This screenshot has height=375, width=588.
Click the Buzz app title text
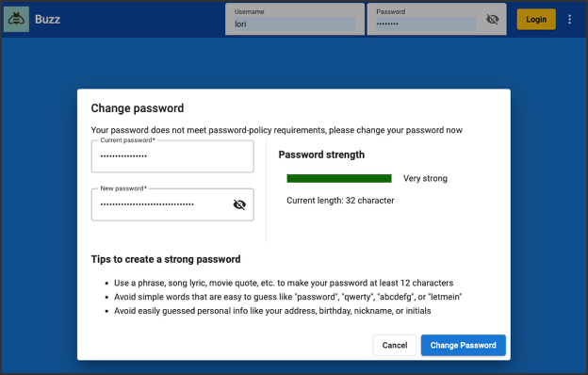tap(47, 19)
